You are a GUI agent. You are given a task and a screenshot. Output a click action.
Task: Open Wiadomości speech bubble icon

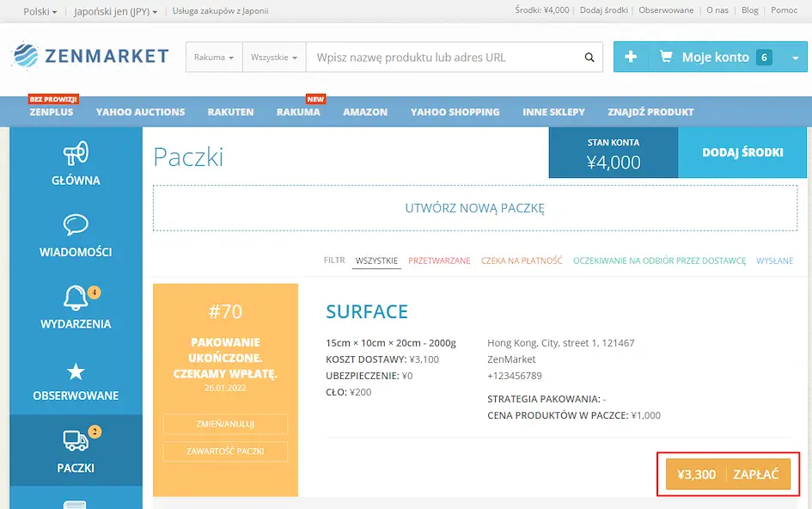tap(76, 225)
